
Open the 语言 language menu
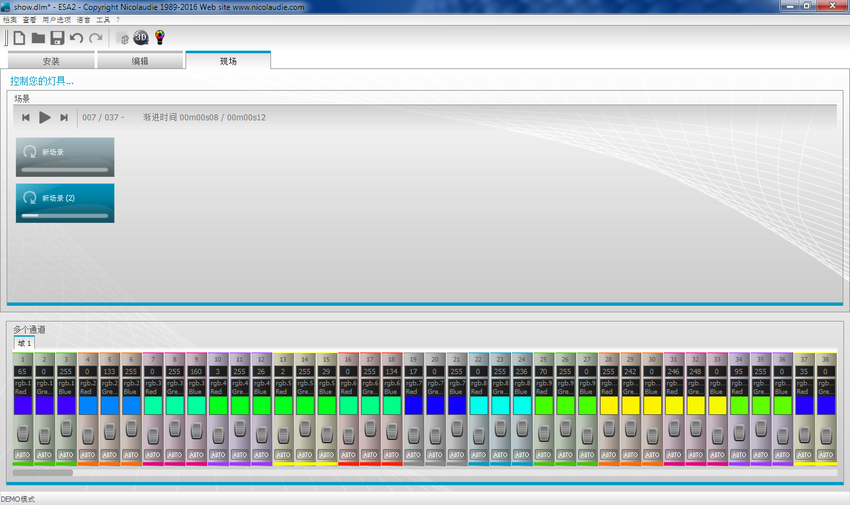(83, 20)
